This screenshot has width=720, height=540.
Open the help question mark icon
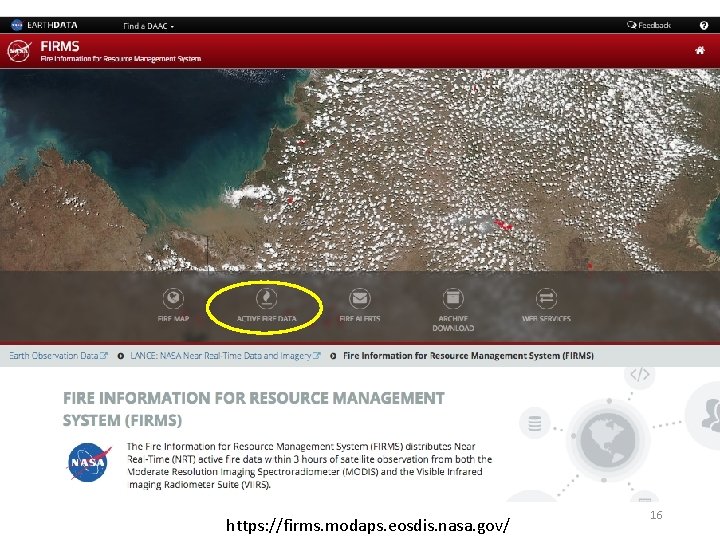pos(704,25)
